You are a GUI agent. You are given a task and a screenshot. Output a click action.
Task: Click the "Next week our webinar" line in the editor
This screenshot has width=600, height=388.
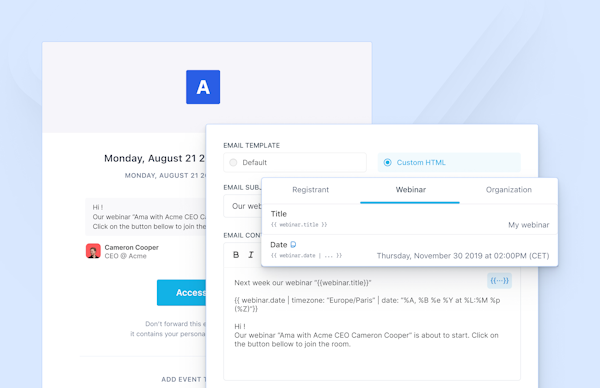coord(303,283)
